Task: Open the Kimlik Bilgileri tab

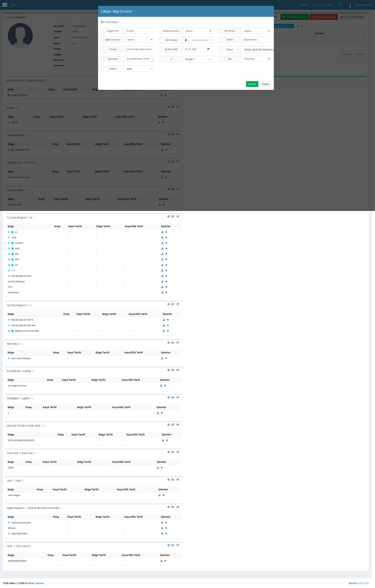Action: point(110,22)
